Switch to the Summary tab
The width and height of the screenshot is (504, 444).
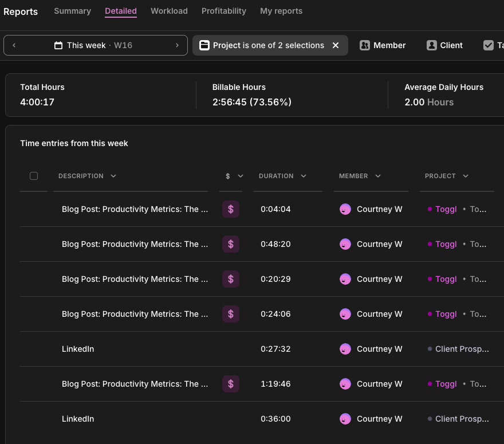click(x=72, y=11)
